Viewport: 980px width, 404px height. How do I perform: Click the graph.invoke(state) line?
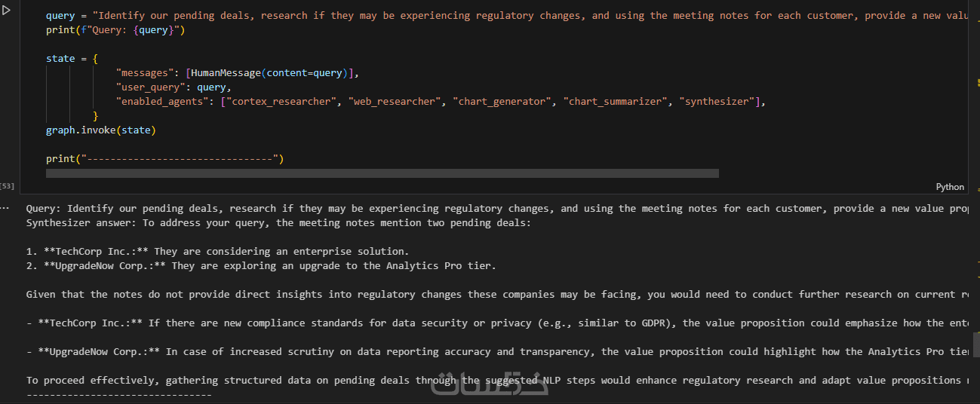(x=100, y=130)
